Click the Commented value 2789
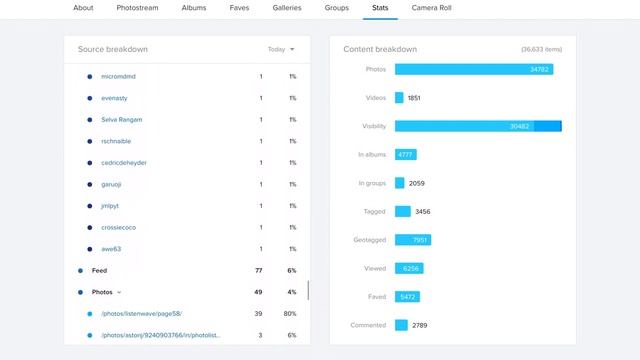The width and height of the screenshot is (640, 360). [420, 326]
